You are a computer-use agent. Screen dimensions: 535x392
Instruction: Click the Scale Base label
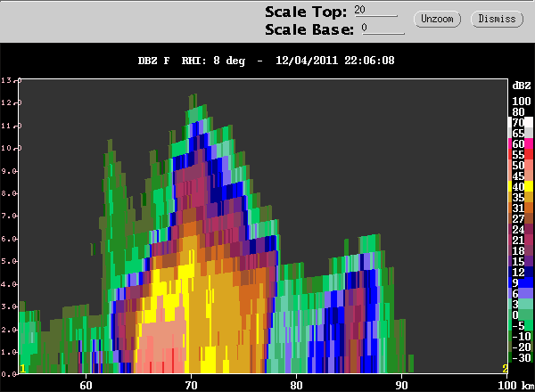click(309, 29)
